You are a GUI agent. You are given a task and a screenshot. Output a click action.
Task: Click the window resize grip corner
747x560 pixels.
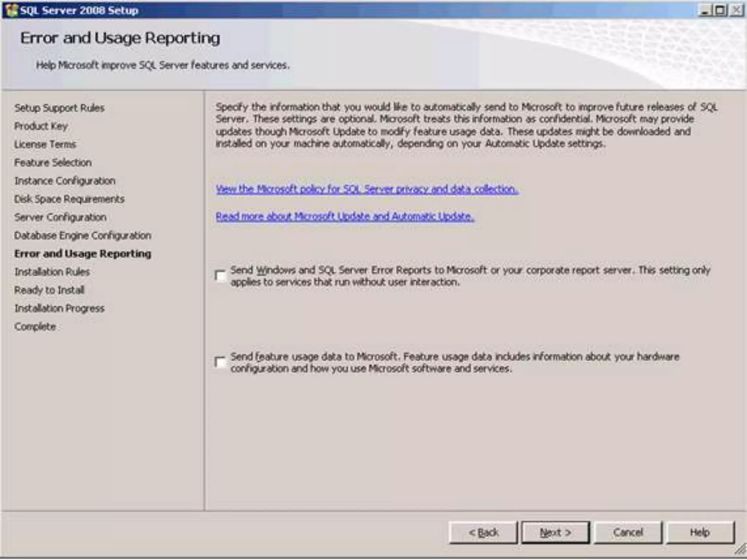click(x=740, y=549)
